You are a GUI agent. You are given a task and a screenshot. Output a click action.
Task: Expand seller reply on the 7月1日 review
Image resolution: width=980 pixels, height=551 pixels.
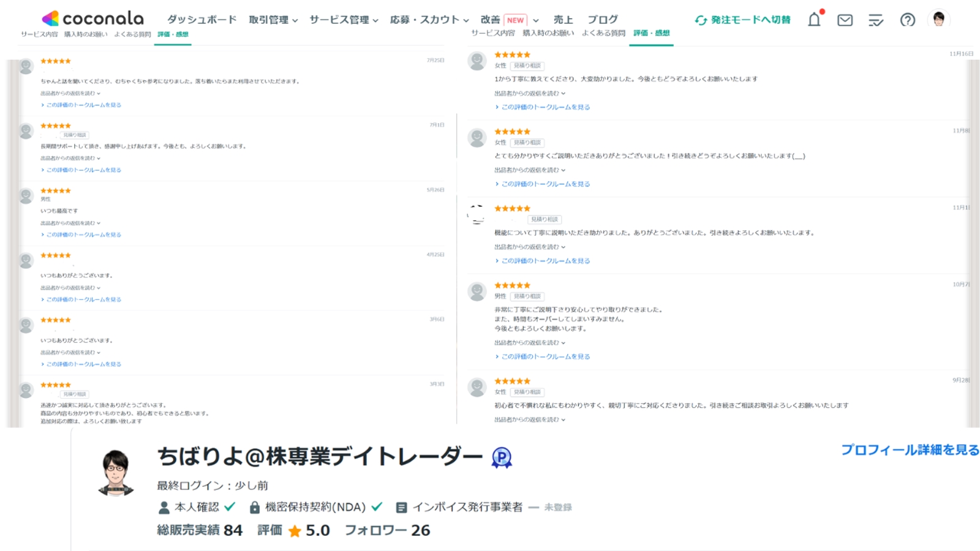click(x=70, y=159)
